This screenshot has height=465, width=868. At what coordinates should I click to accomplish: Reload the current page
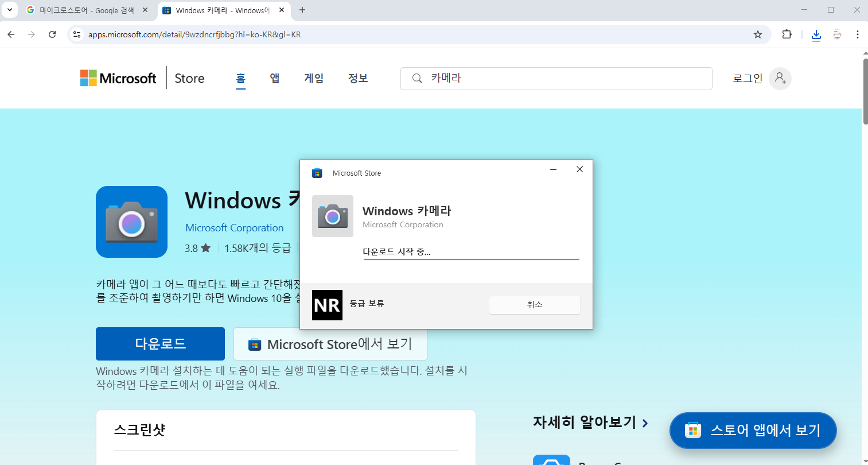coord(52,34)
